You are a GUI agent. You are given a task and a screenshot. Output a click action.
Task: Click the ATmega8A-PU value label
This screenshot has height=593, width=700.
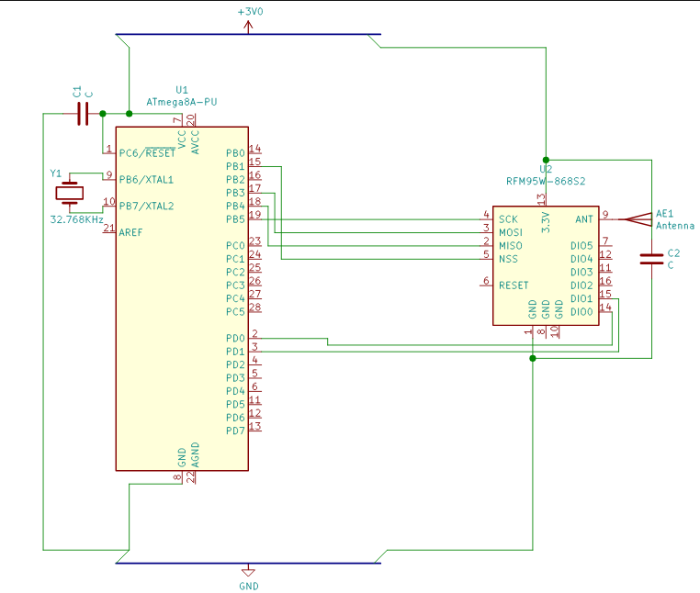tap(182, 102)
